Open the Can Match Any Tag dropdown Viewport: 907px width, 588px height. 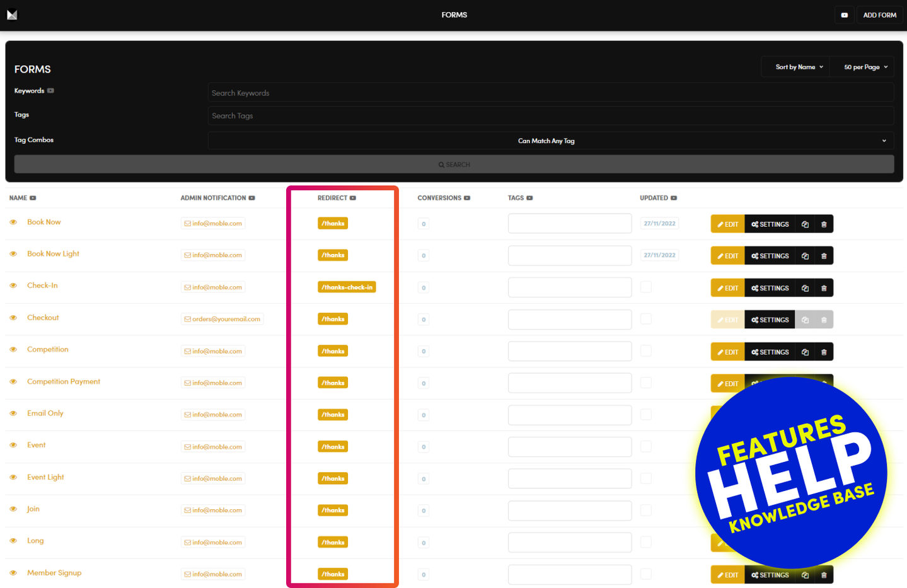coord(550,141)
